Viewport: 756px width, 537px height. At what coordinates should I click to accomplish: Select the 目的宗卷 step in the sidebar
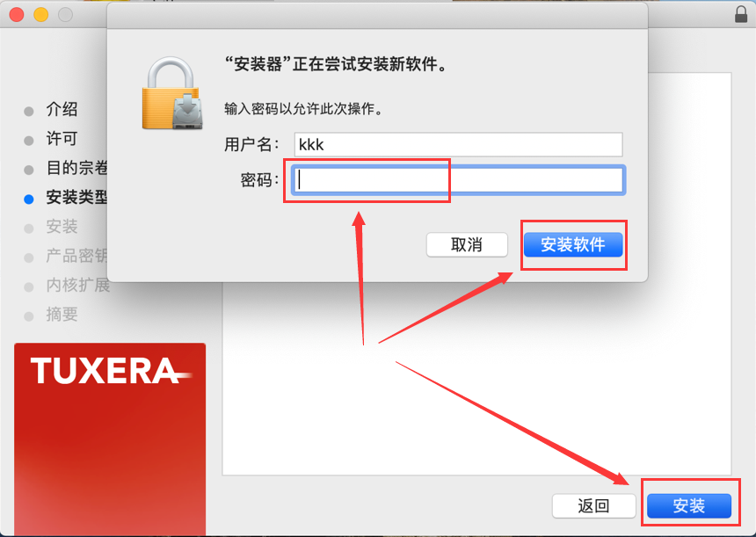click(x=76, y=168)
